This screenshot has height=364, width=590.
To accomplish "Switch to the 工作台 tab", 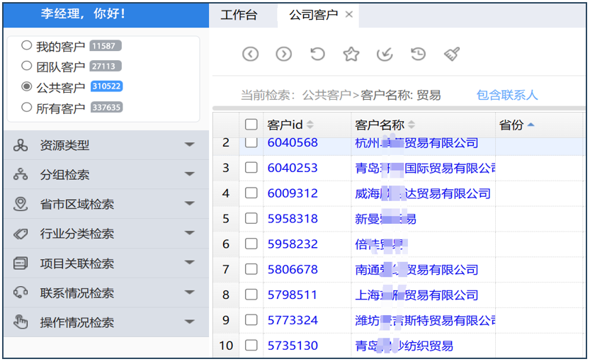I will 239,15.
